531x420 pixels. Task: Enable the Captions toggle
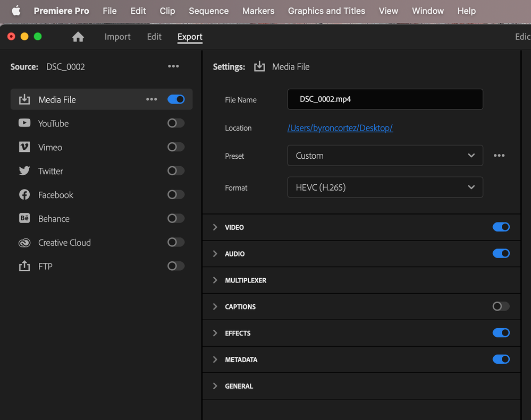click(501, 306)
